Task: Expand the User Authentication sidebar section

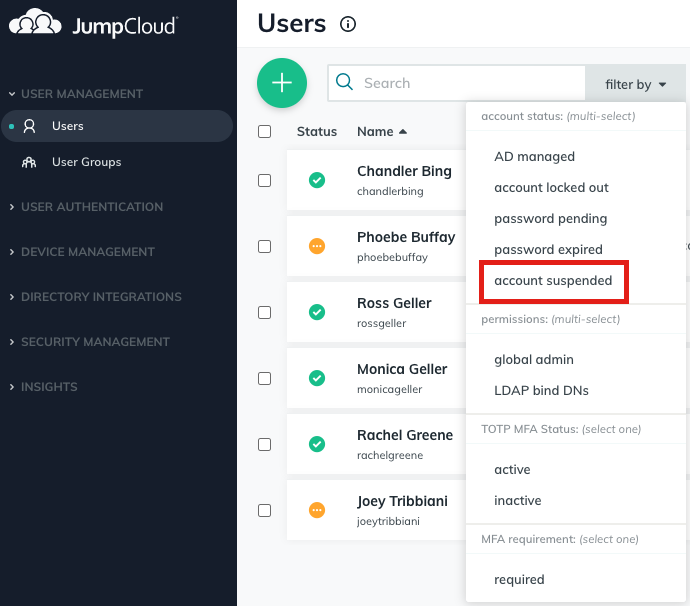Action: [92, 207]
